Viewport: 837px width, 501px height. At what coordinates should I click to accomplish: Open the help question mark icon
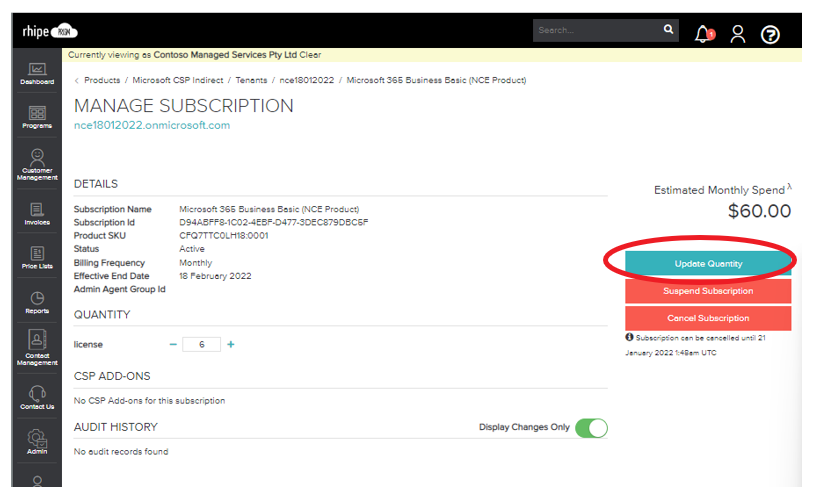(770, 35)
